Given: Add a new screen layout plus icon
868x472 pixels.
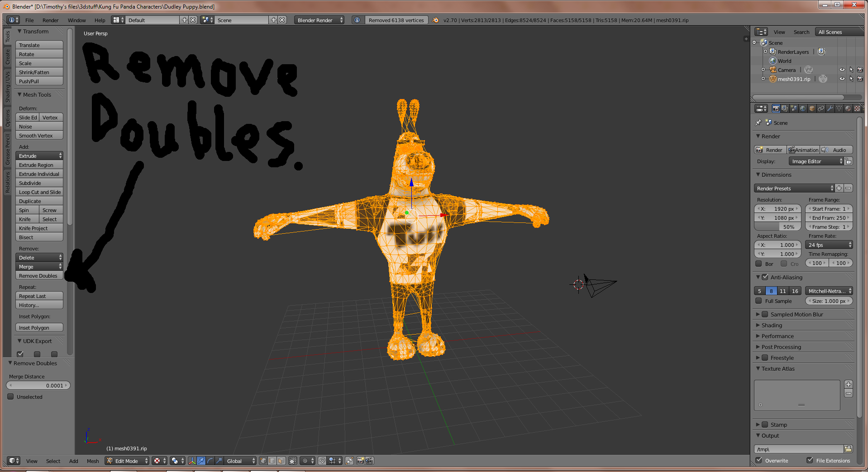Looking at the screenshot, I should (x=184, y=20).
